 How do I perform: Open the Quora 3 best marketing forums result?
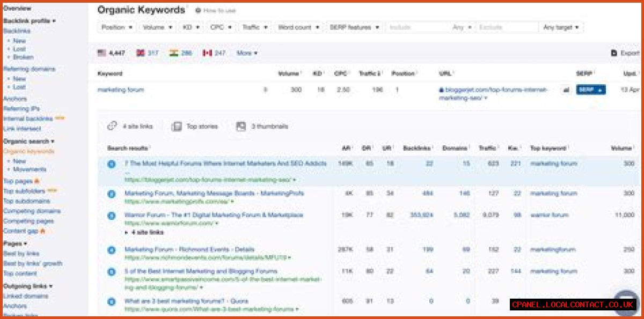coord(186,301)
